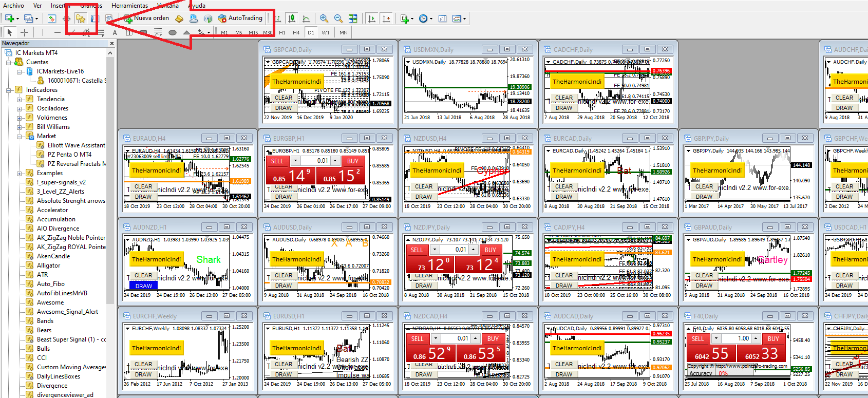Toggle chart Auto Scroll
This screenshot has height=398, width=868.
[372, 18]
